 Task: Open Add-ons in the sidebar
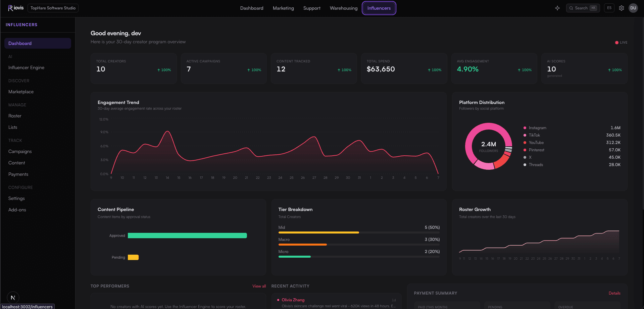38,210
